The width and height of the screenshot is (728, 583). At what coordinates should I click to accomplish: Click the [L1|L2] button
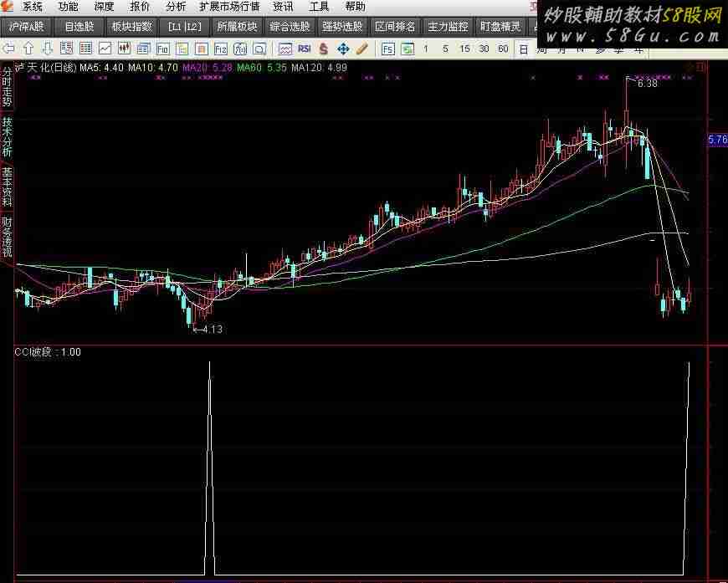pos(185,27)
